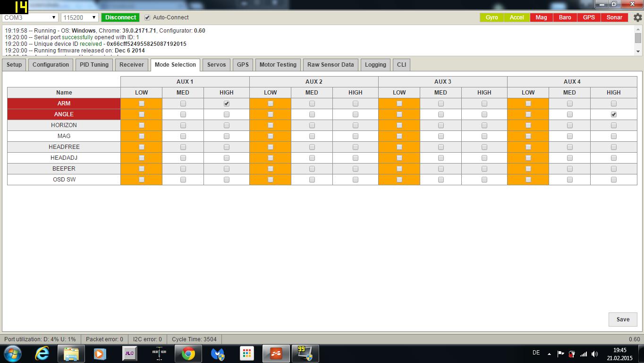Open the COM3 port dropdown
The width and height of the screenshot is (644, 363).
click(30, 17)
